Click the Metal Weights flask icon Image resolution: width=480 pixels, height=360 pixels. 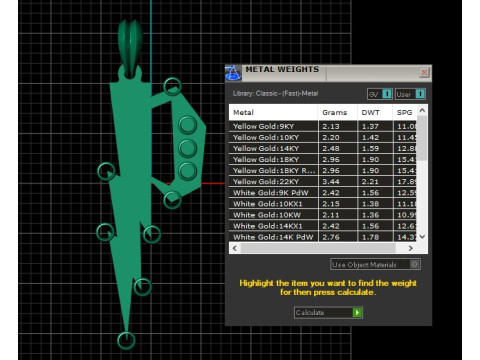click(233, 73)
